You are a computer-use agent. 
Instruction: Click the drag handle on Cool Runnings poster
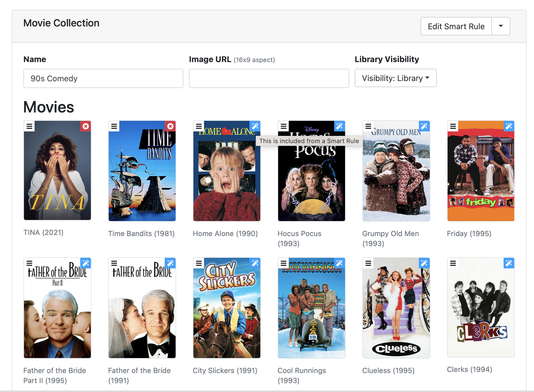tap(283, 263)
